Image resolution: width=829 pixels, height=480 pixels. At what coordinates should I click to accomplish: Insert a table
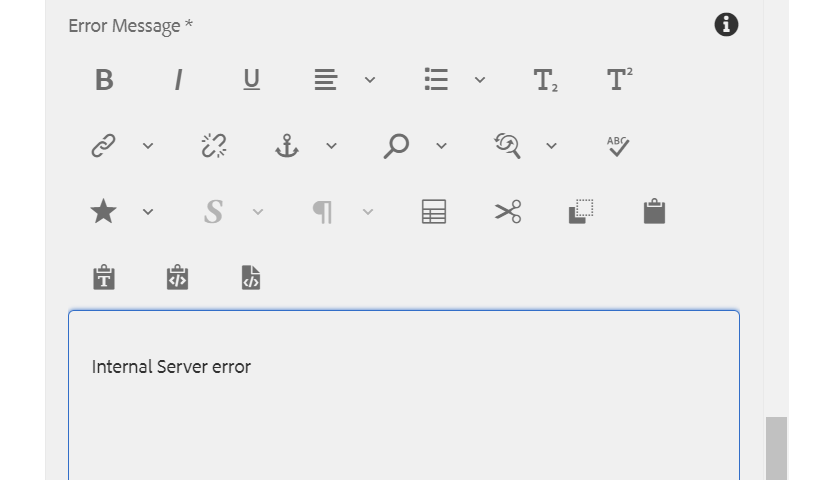coord(434,212)
